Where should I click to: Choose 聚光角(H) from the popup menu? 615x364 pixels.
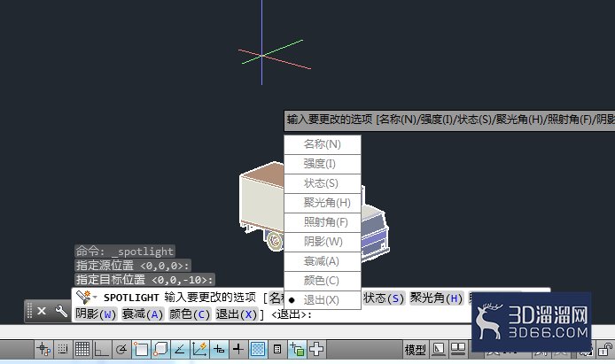323,203
